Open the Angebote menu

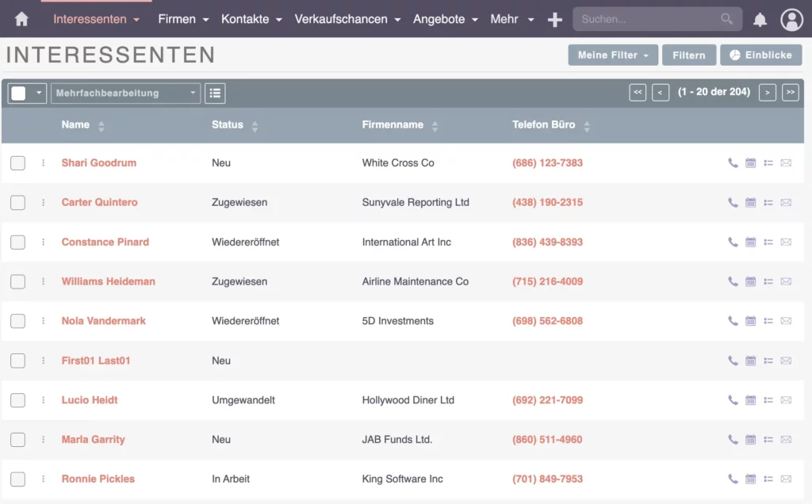(445, 19)
